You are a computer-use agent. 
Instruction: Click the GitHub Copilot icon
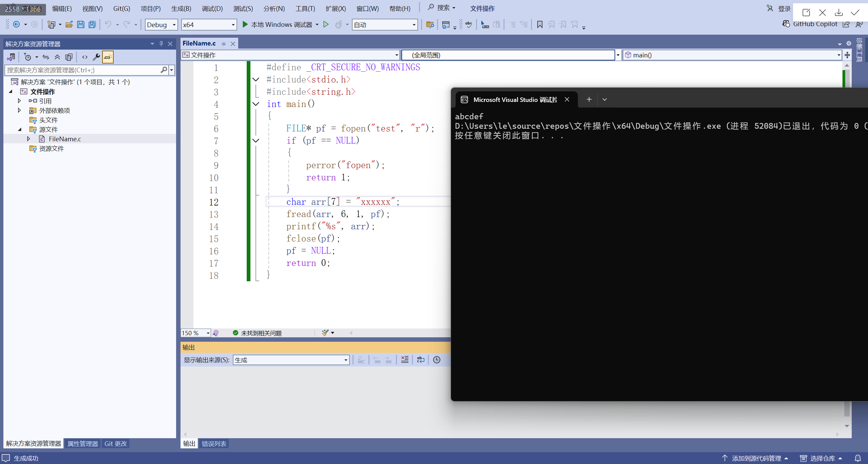pos(787,24)
